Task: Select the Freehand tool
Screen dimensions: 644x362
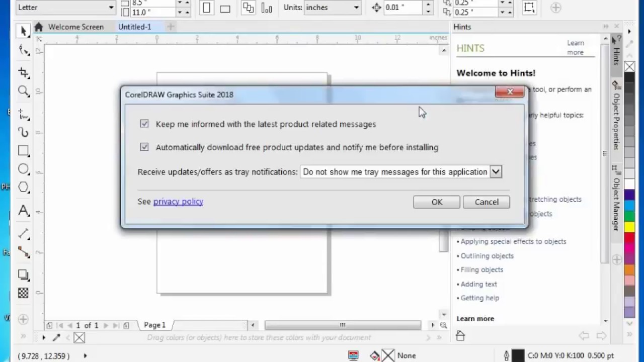Action: coord(23,114)
